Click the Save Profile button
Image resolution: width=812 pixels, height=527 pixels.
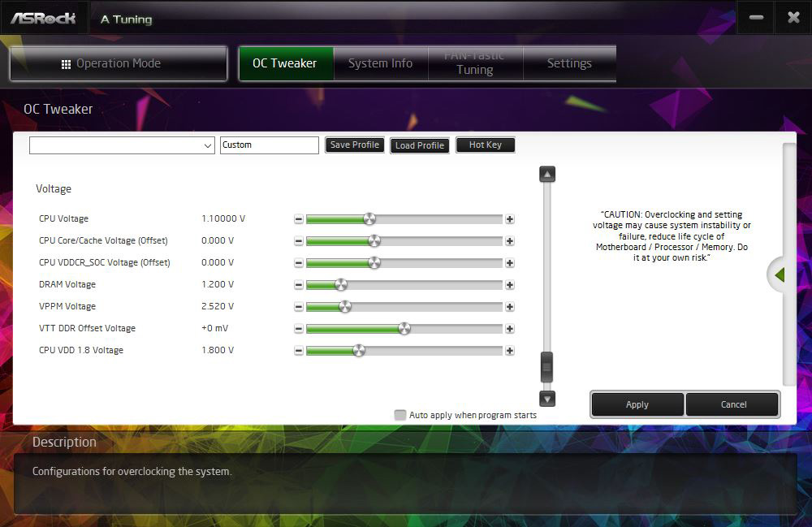pos(355,145)
